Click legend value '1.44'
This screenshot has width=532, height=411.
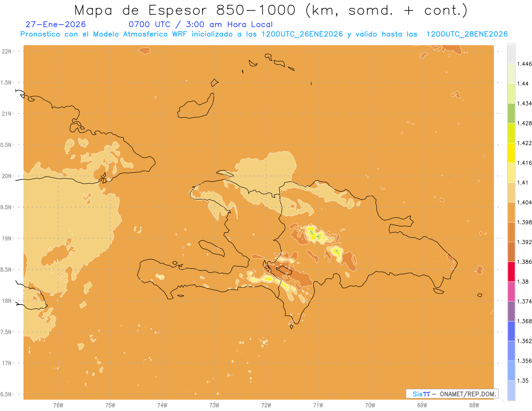[523, 84]
